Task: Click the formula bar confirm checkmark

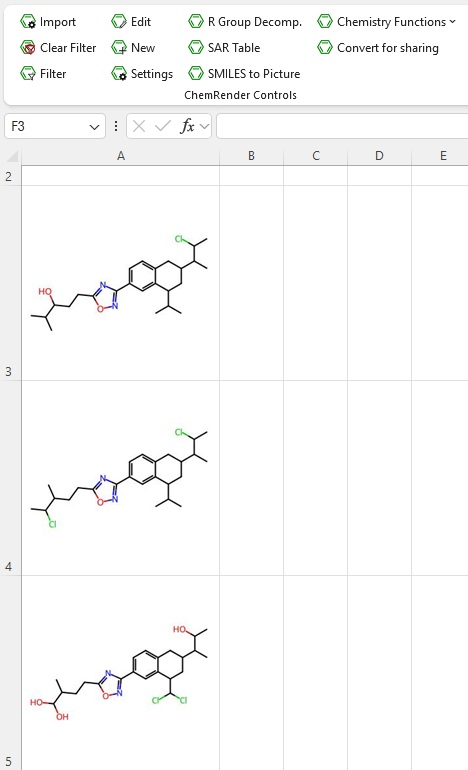Action: 163,127
